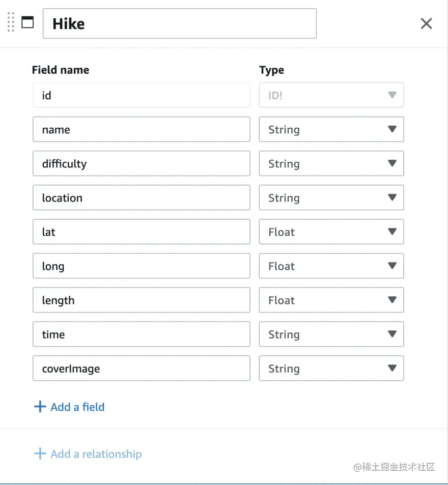Screen dimensions: 448x485
Task: Click the plus icon for Add a field
Action: 40,407
